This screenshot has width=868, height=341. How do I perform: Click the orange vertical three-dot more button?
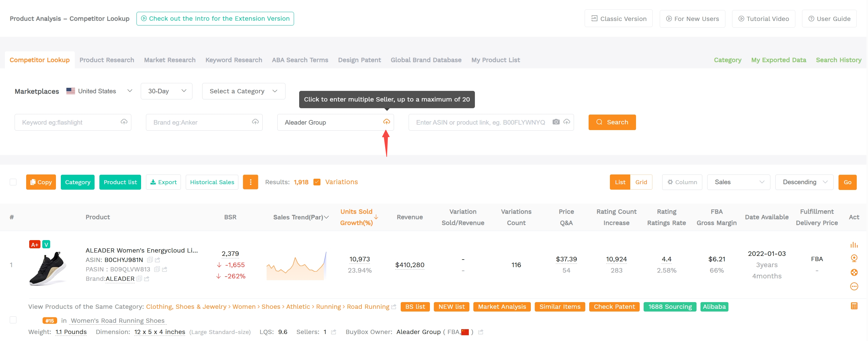[x=250, y=182]
